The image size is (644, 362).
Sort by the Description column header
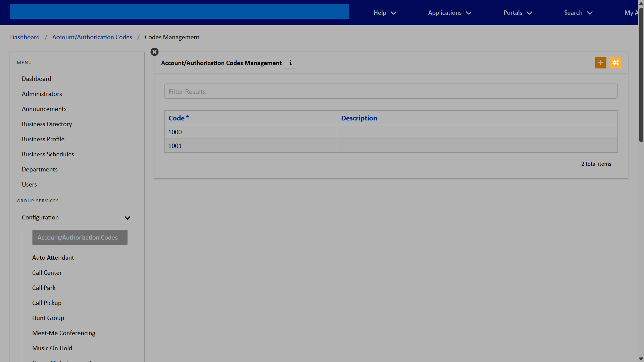point(359,118)
